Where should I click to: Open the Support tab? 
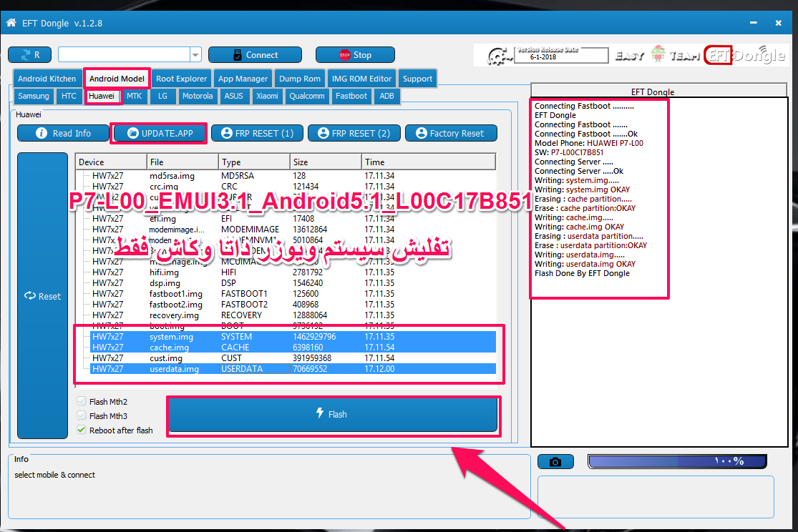pyautogui.click(x=417, y=79)
